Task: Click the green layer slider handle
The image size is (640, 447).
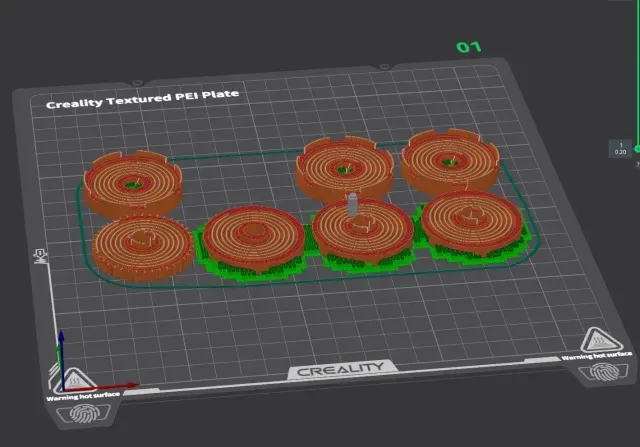Action: pos(637,149)
